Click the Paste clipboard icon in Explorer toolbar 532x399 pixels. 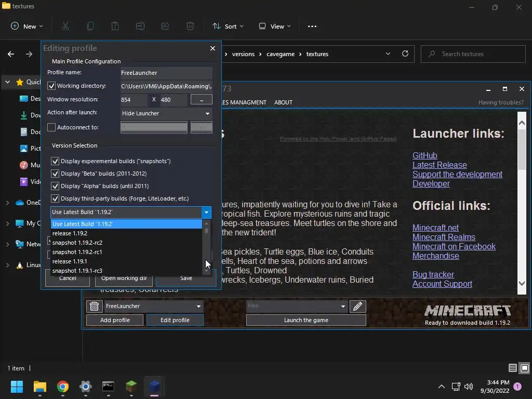click(x=115, y=26)
